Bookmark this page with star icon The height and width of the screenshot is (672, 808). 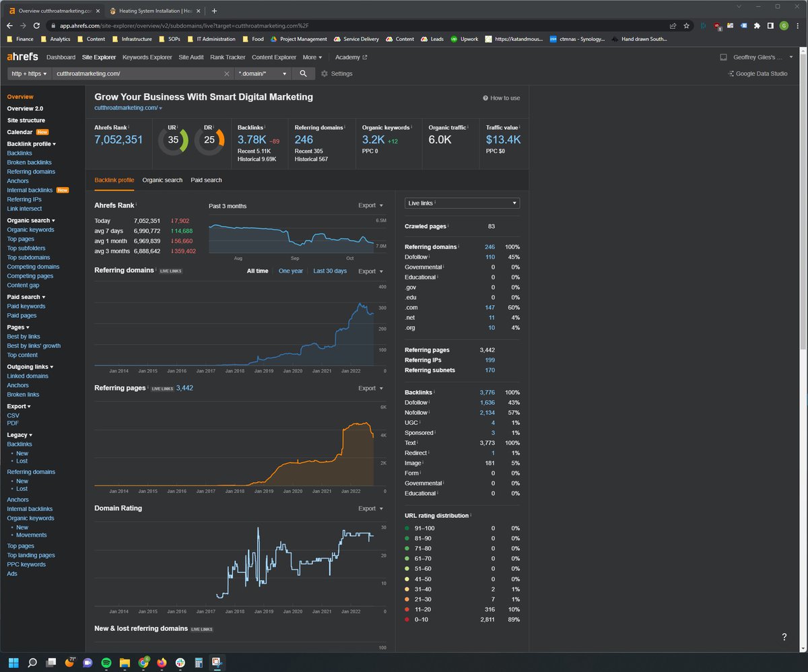click(x=686, y=26)
